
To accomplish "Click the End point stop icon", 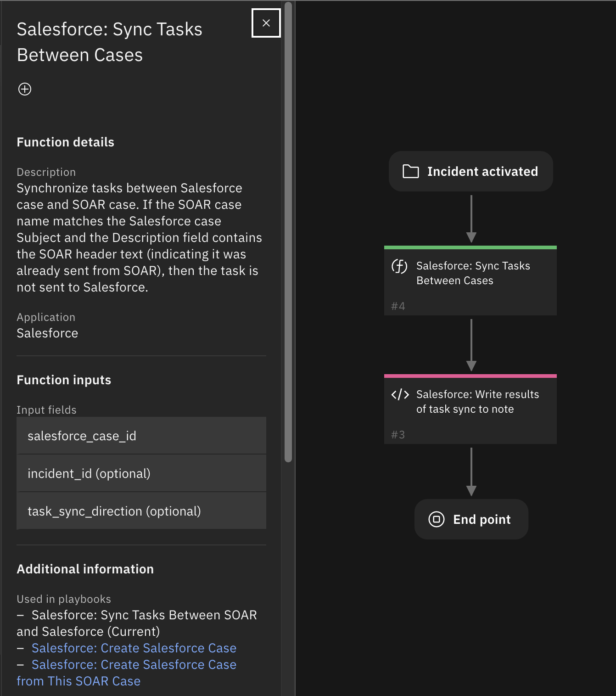I will [x=437, y=519].
